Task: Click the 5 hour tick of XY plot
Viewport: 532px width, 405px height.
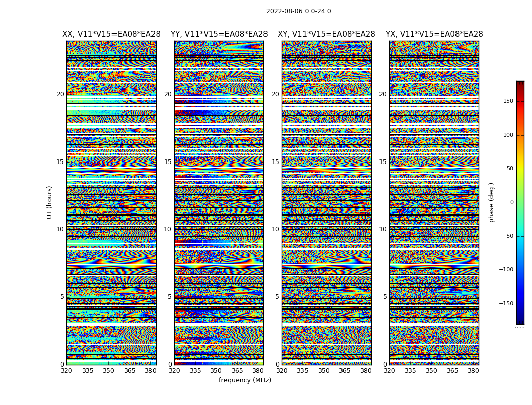Action: (x=277, y=297)
